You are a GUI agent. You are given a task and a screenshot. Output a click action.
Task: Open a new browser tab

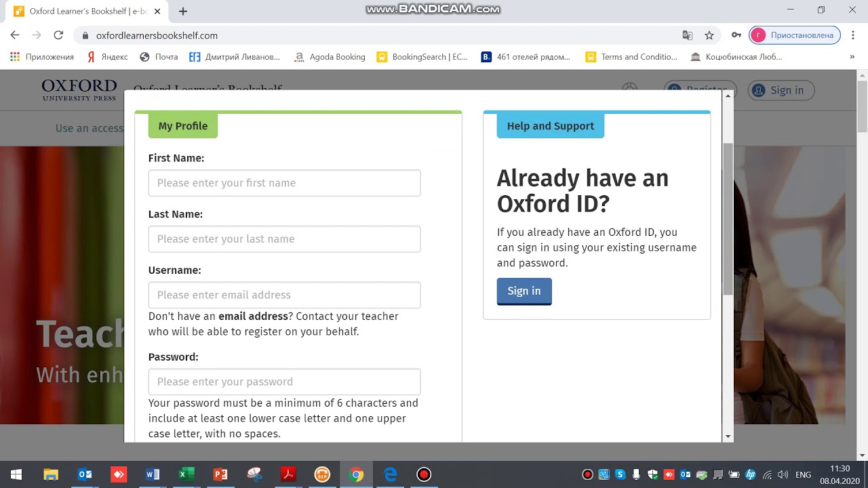click(x=183, y=11)
